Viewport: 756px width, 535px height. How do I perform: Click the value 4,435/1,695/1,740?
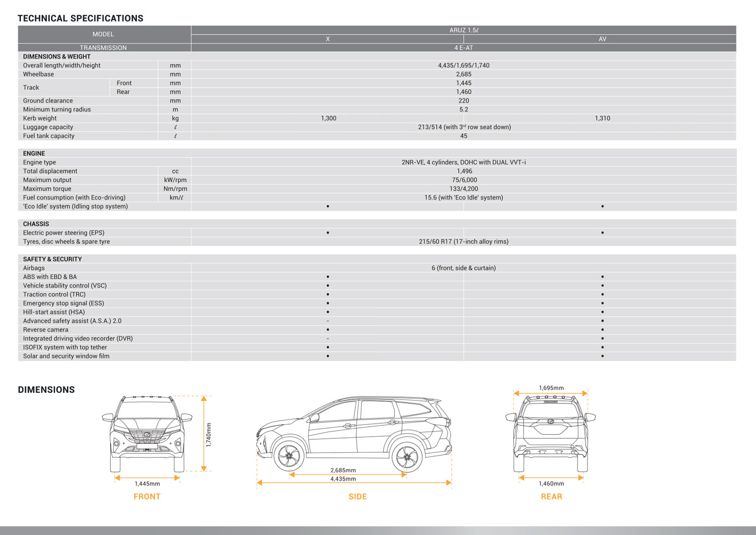pos(464,65)
